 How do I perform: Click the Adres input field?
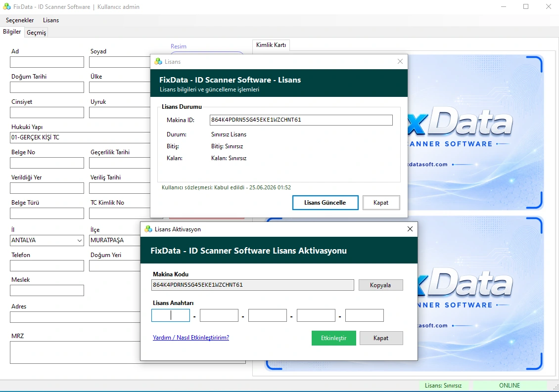(75, 317)
